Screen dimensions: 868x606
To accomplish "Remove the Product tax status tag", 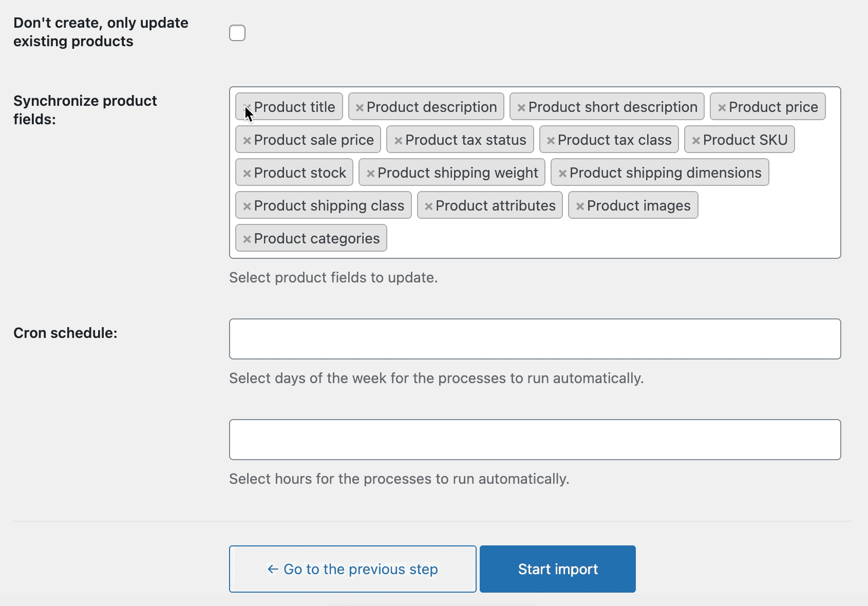I will pos(398,141).
